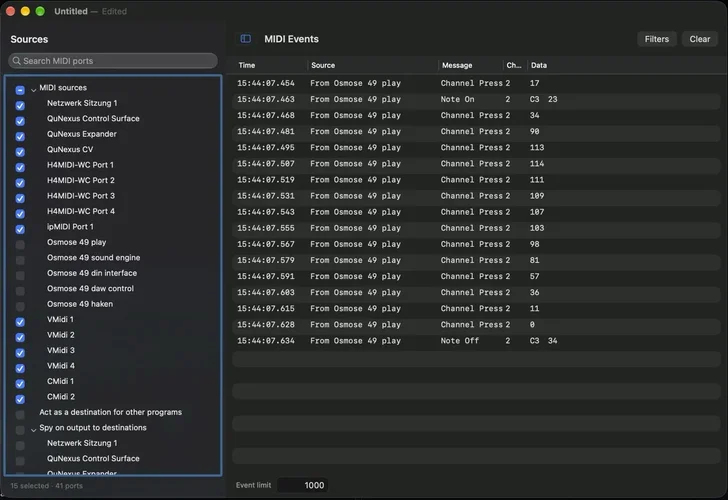Screen dimensions: 728x500
Task: Enable Act as a destination checkbox
Action: point(20,415)
